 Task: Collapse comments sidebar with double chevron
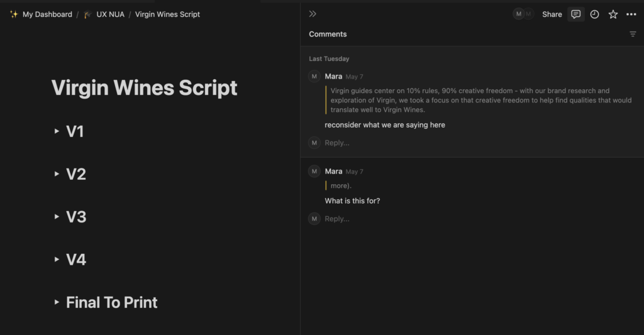[313, 14]
